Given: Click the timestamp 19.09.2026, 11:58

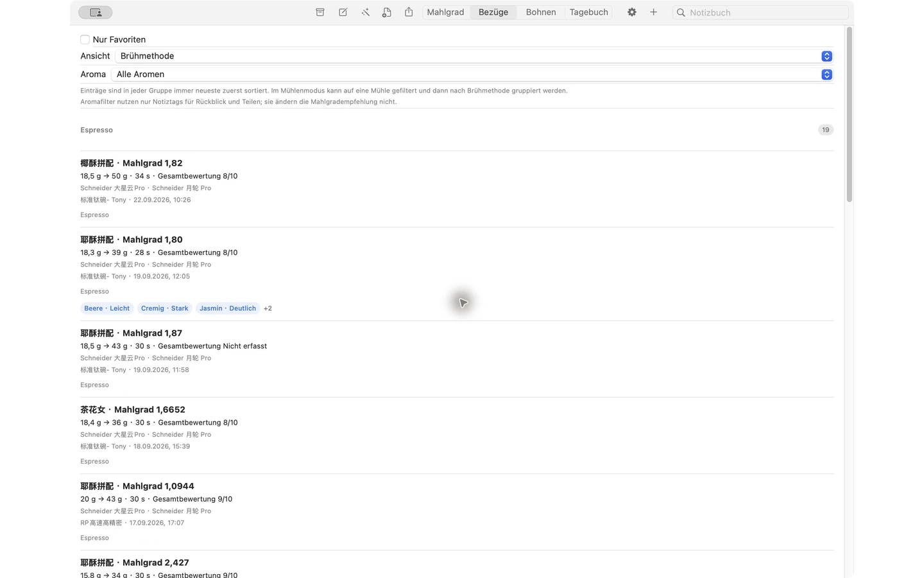Looking at the screenshot, I should 161,370.
